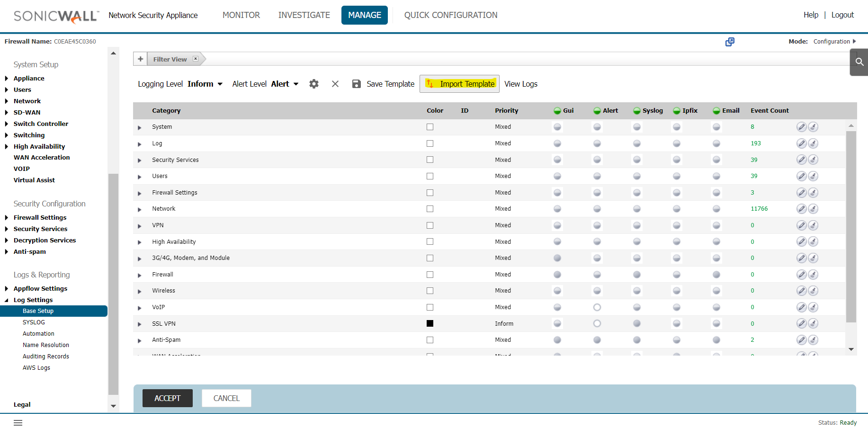Expand the VPN category row

tap(140, 226)
